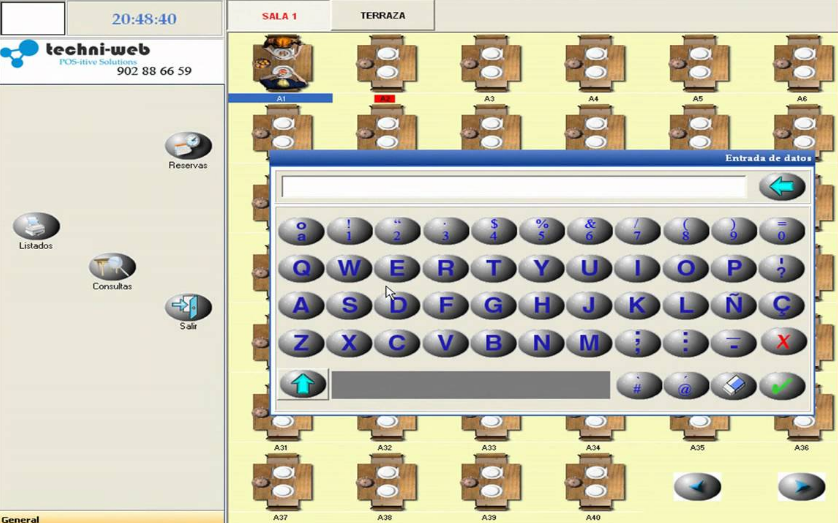The image size is (838, 523).
Task: Click the Salir exit icon
Action: coord(188,307)
